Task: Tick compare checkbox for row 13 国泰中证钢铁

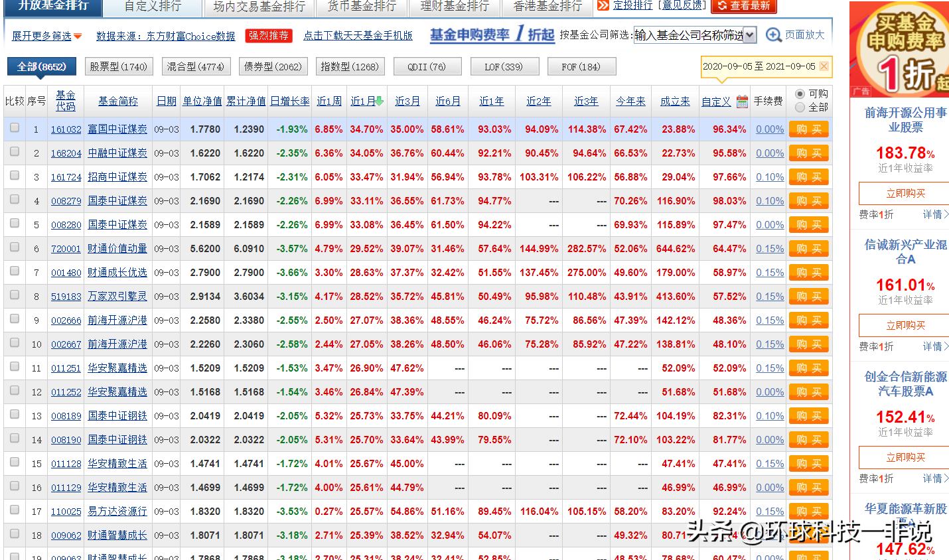Action: [x=15, y=415]
